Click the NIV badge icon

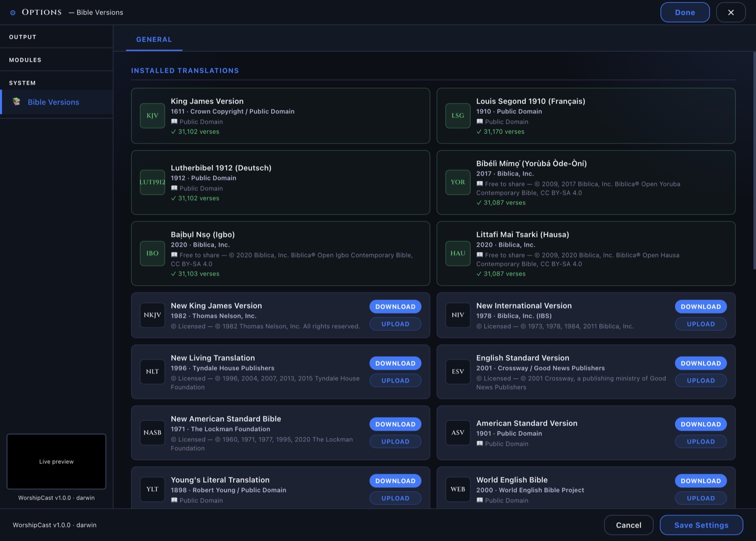[458, 315]
